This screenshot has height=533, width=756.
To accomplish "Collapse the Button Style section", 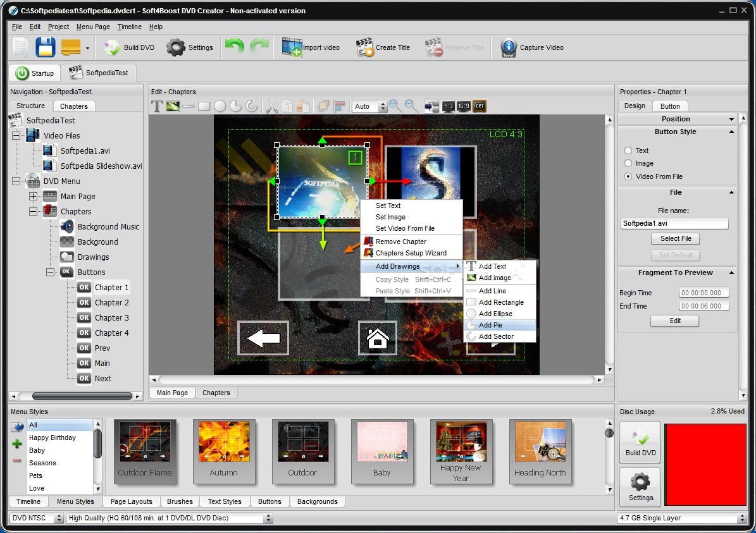I will click(731, 132).
